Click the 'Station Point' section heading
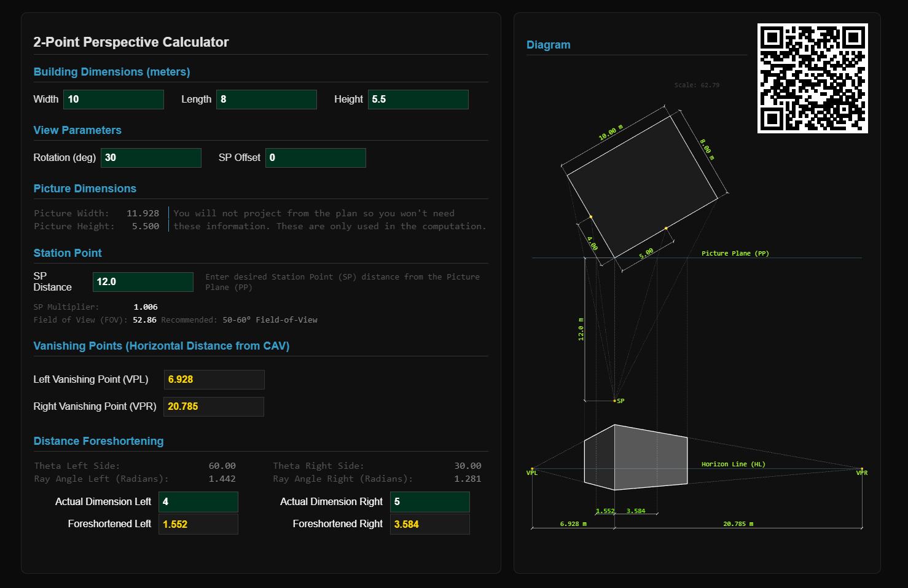Image resolution: width=908 pixels, height=588 pixels. click(x=68, y=253)
